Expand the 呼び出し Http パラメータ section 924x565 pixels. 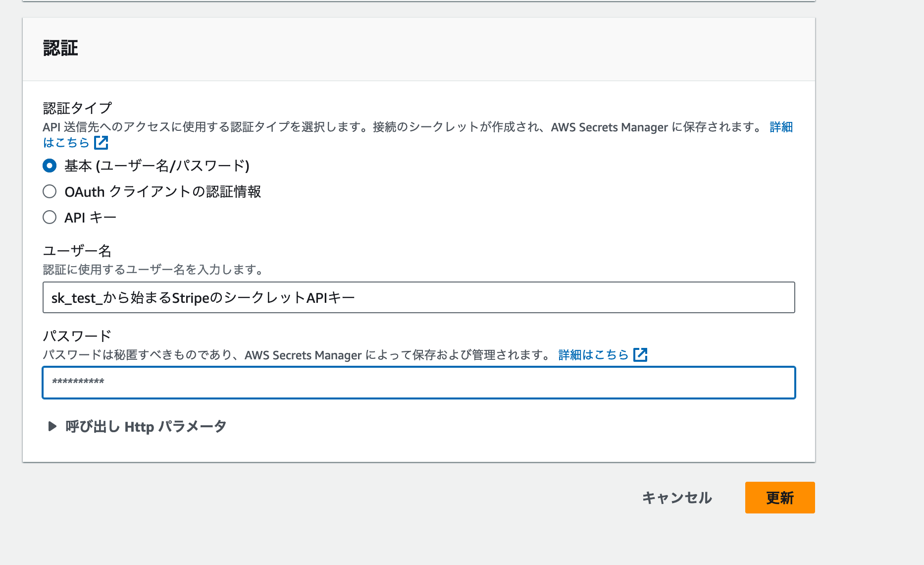click(x=146, y=426)
